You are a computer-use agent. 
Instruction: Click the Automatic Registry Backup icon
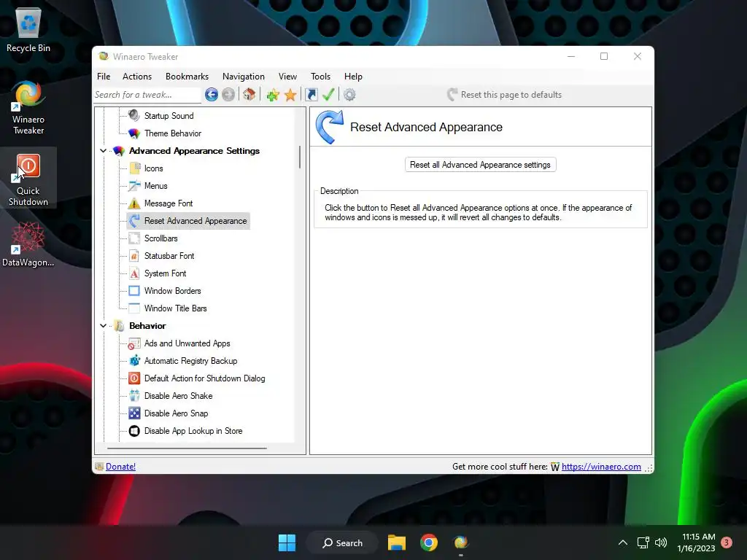(x=135, y=360)
